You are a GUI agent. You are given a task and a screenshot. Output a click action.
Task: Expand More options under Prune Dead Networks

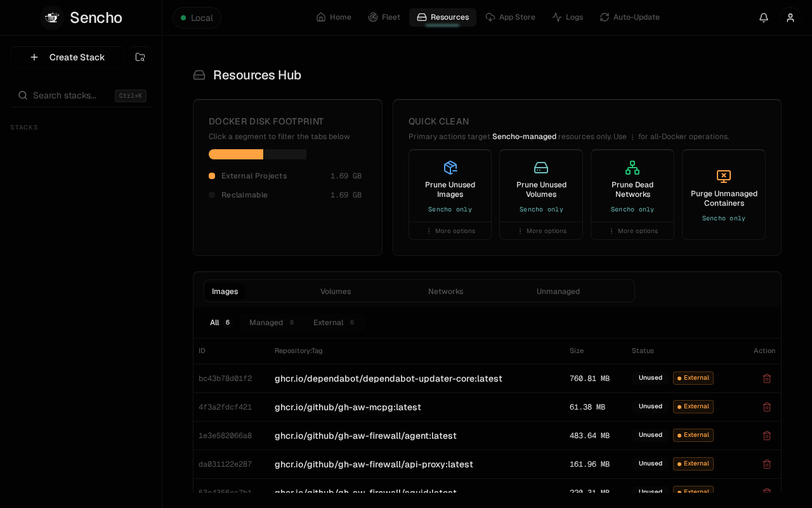click(632, 231)
